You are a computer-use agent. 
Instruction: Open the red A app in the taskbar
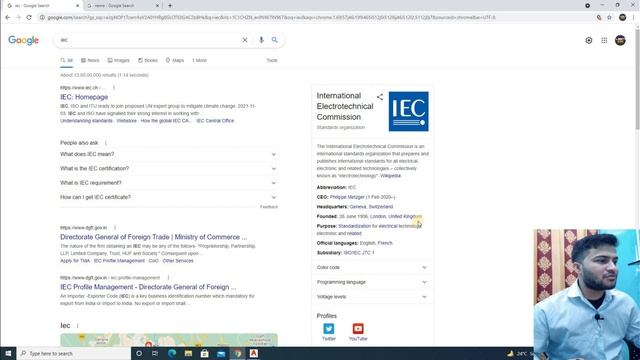(x=253, y=353)
